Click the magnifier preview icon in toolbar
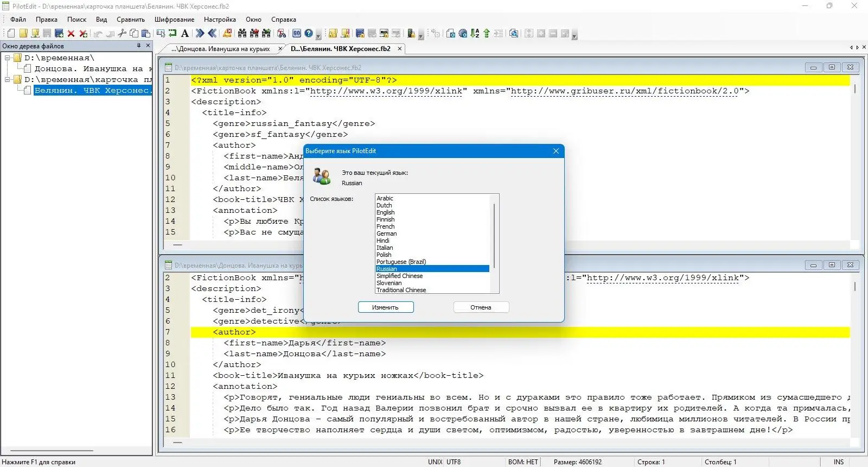This screenshot has height=467, width=868. (514, 34)
